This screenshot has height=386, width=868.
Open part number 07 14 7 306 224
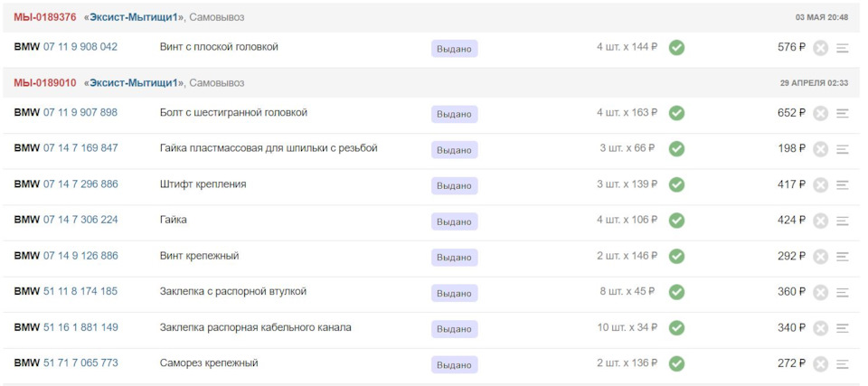point(80,220)
